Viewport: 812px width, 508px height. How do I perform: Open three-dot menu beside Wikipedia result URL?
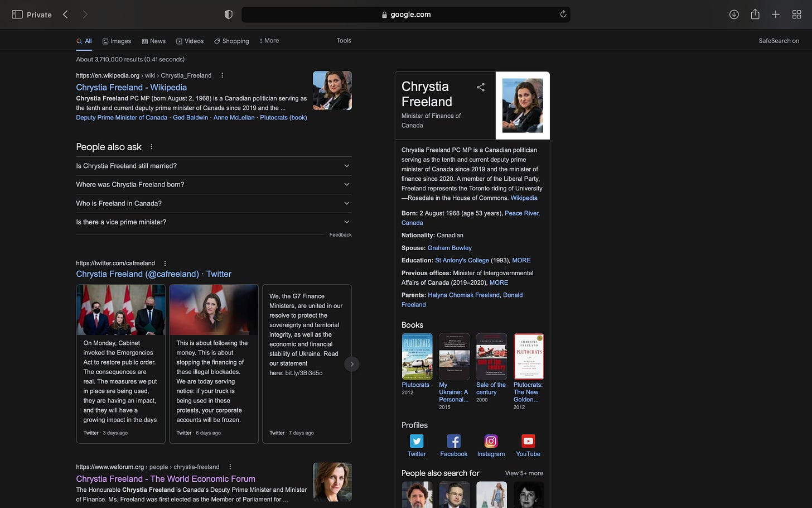222,75
